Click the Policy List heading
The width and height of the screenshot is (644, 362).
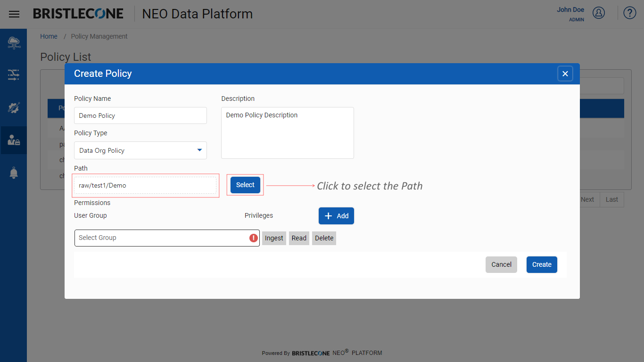coord(66,57)
